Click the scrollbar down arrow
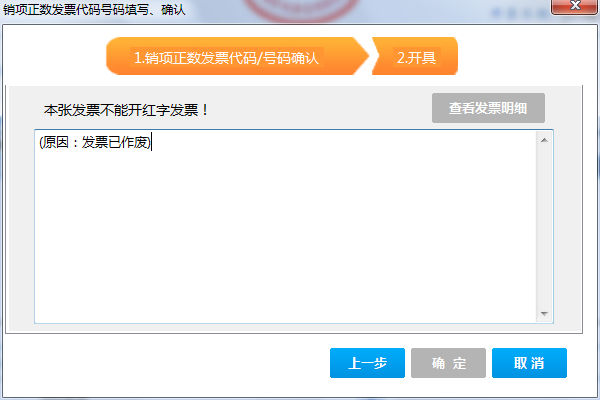 tap(544, 313)
